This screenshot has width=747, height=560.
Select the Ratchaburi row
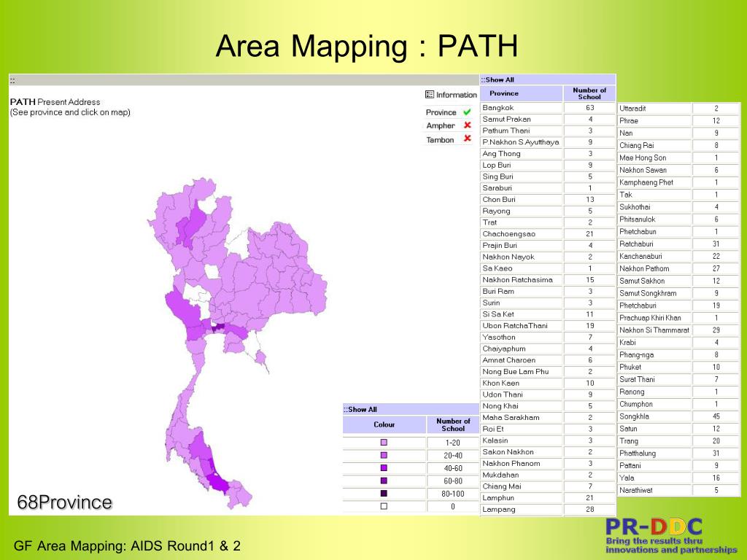tap(678, 244)
